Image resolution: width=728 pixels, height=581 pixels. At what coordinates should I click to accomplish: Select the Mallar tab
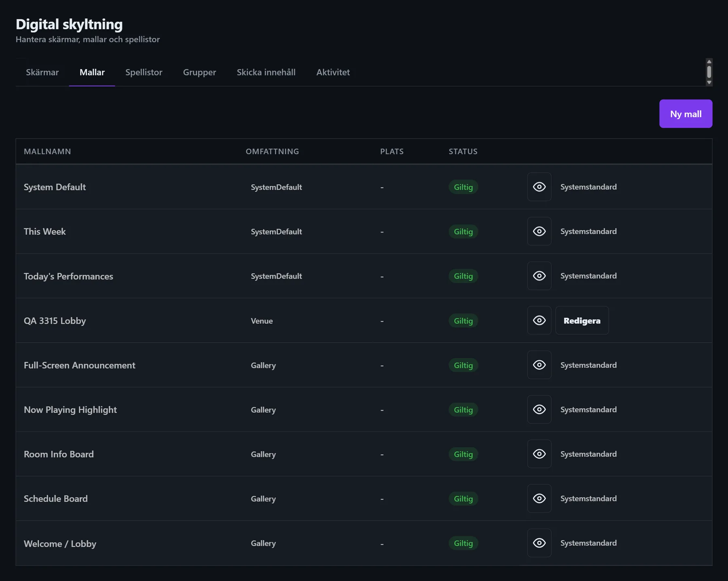(92, 72)
